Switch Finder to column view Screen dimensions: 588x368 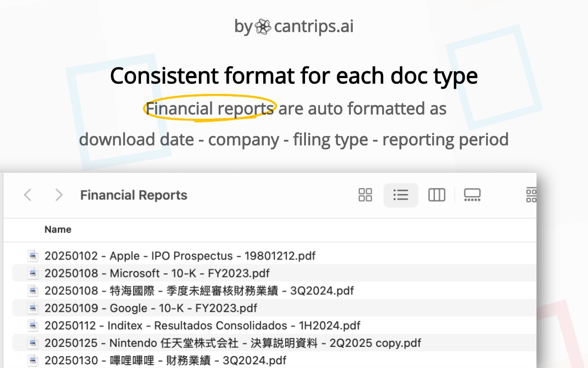[436, 195]
